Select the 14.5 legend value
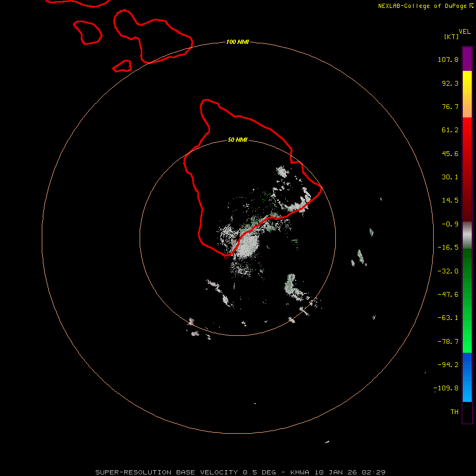 pyautogui.click(x=450, y=200)
